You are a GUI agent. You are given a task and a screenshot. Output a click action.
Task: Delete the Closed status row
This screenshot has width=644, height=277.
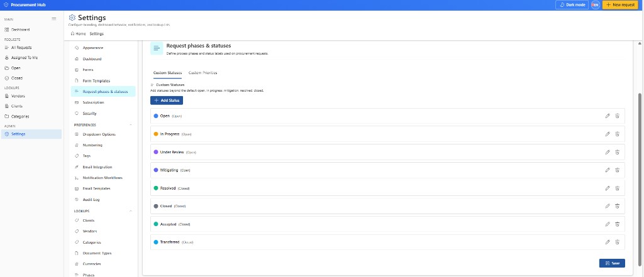(x=617, y=206)
